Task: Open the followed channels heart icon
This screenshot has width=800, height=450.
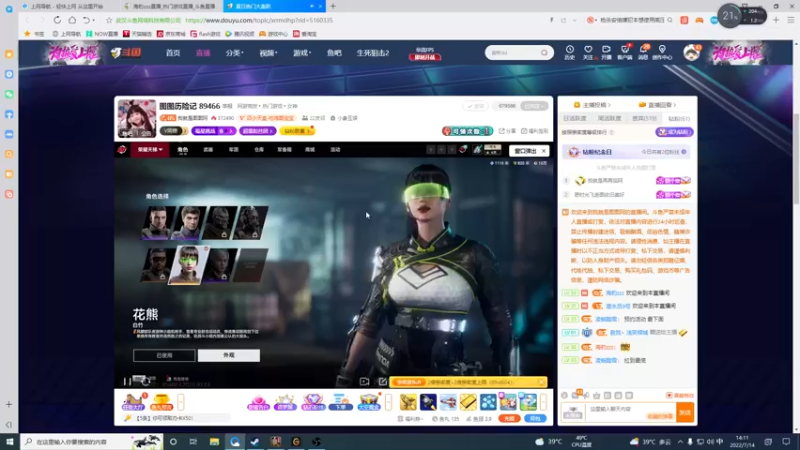Action: pyautogui.click(x=588, y=52)
